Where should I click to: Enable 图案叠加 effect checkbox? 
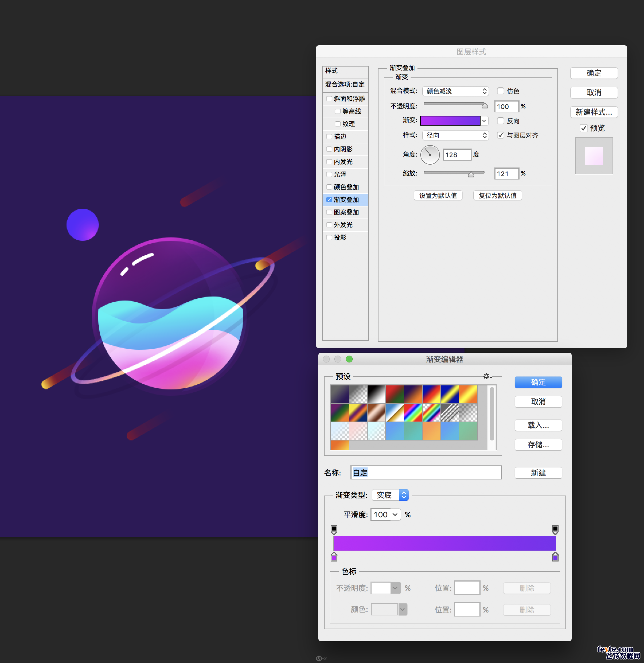pos(329,212)
